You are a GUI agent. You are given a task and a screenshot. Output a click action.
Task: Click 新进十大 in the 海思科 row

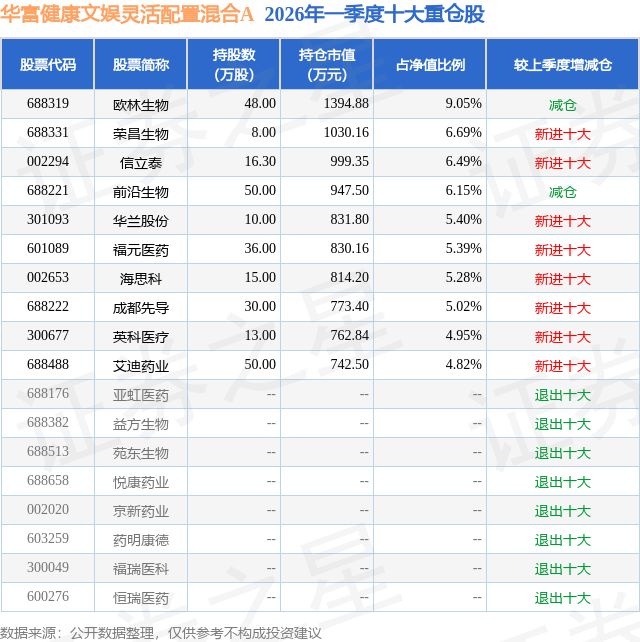pyautogui.click(x=563, y=280)
